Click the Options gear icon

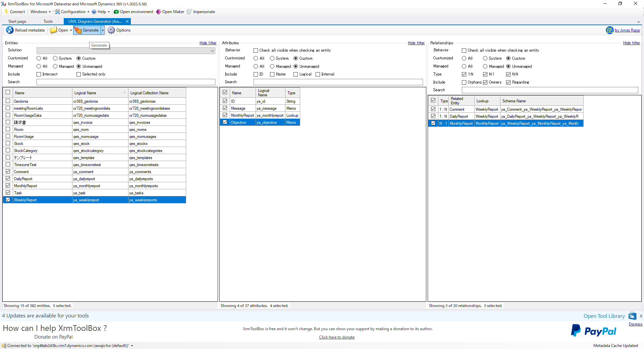[111, 30]
